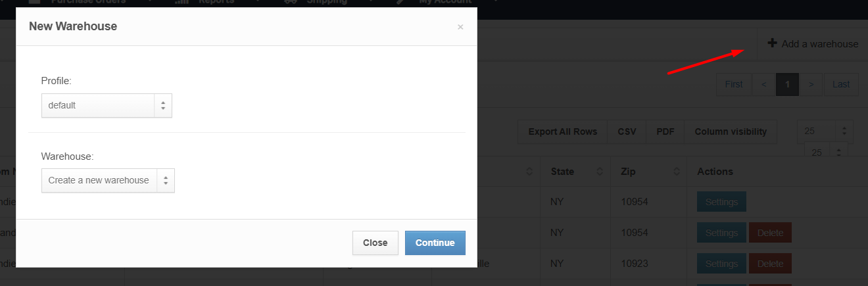Sort the Zip column using its sort icon

[677, 172]
